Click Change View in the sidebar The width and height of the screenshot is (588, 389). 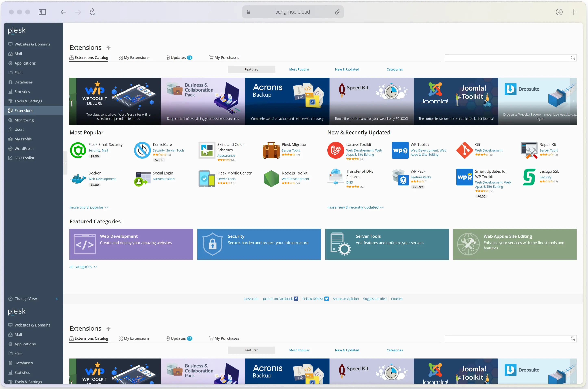26,299
